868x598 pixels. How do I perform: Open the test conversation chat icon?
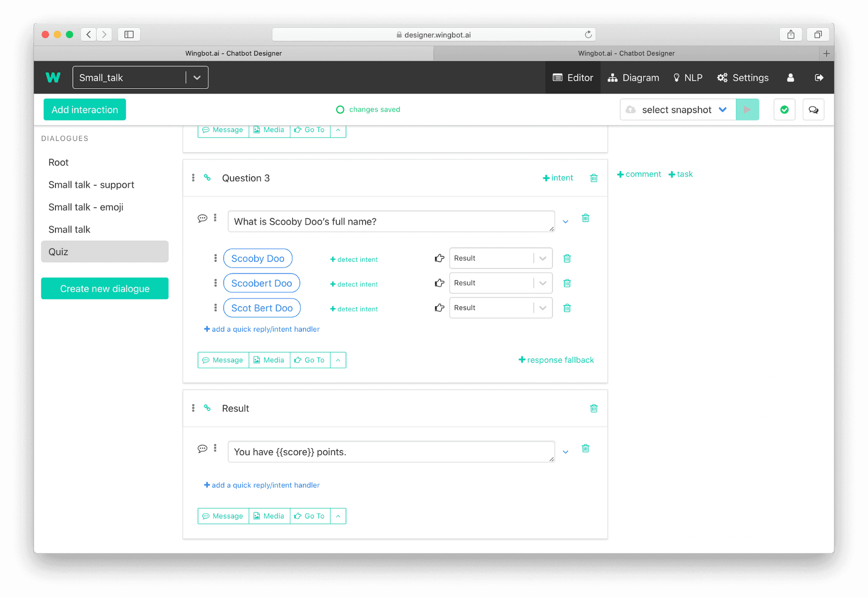[814, 109]
